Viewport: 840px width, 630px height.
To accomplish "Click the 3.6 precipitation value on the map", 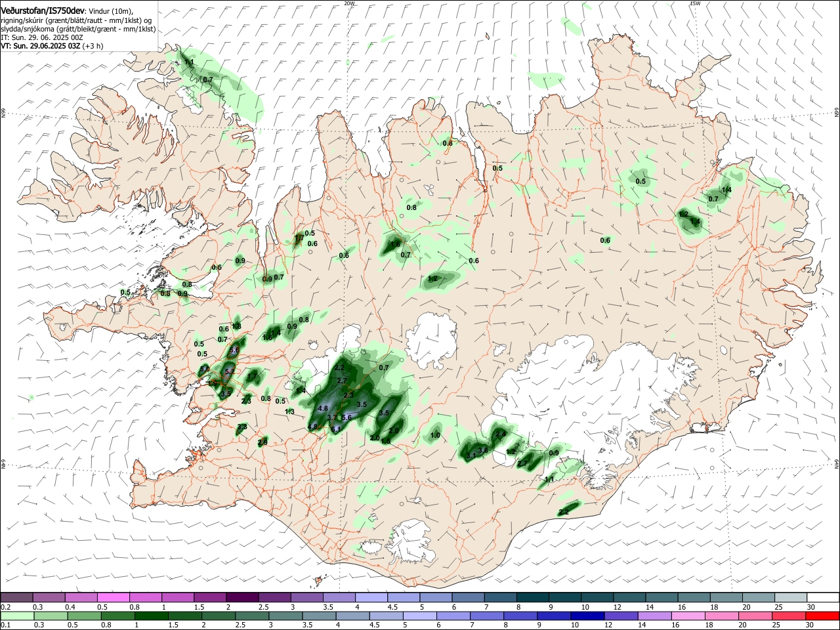I will pyautogui.click(x=483, y=450).
